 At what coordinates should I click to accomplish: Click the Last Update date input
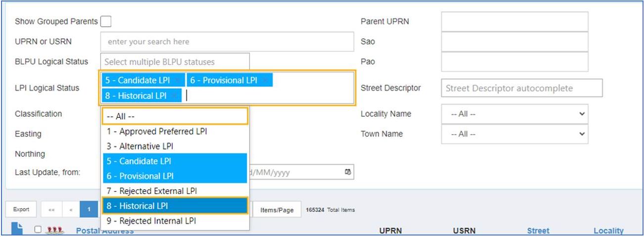[x=301, y=172]
